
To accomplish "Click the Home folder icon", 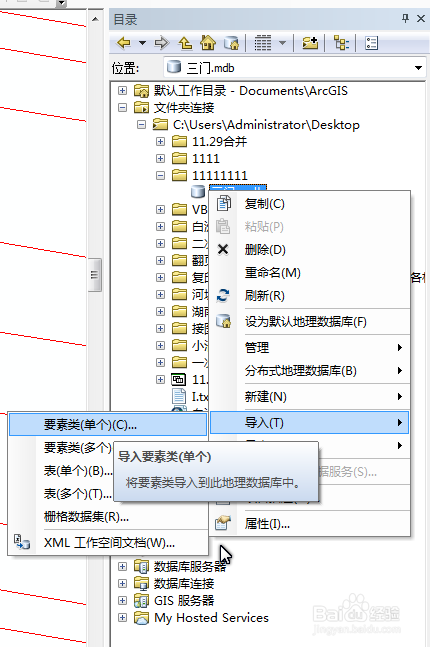I will (x=208, y=43).
